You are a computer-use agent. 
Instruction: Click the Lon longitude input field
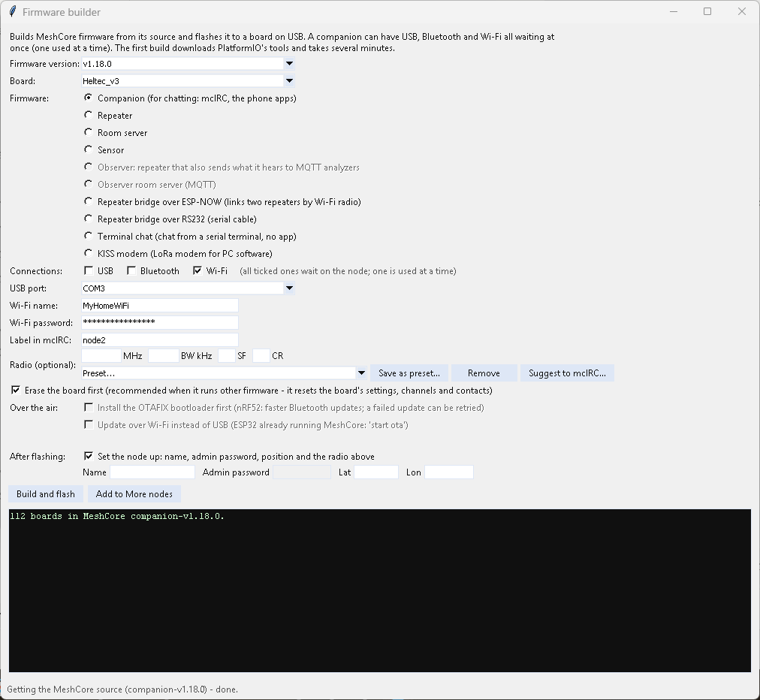449,472
